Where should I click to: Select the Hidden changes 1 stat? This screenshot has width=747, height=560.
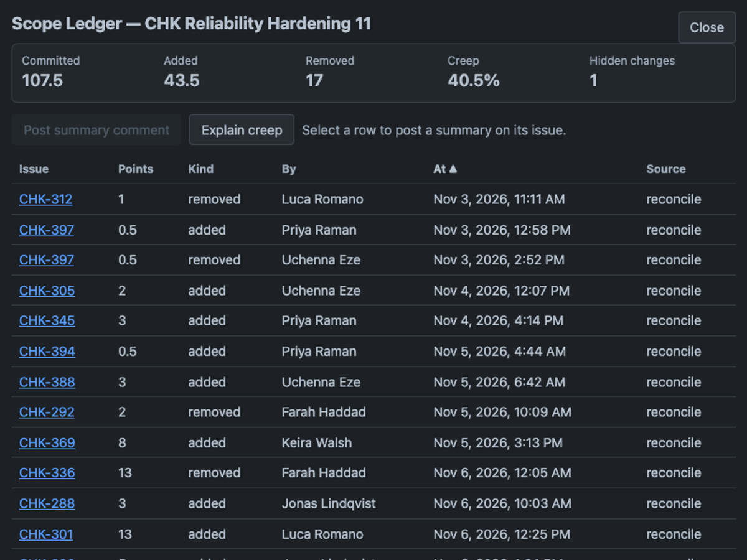[x=632, y=72]
